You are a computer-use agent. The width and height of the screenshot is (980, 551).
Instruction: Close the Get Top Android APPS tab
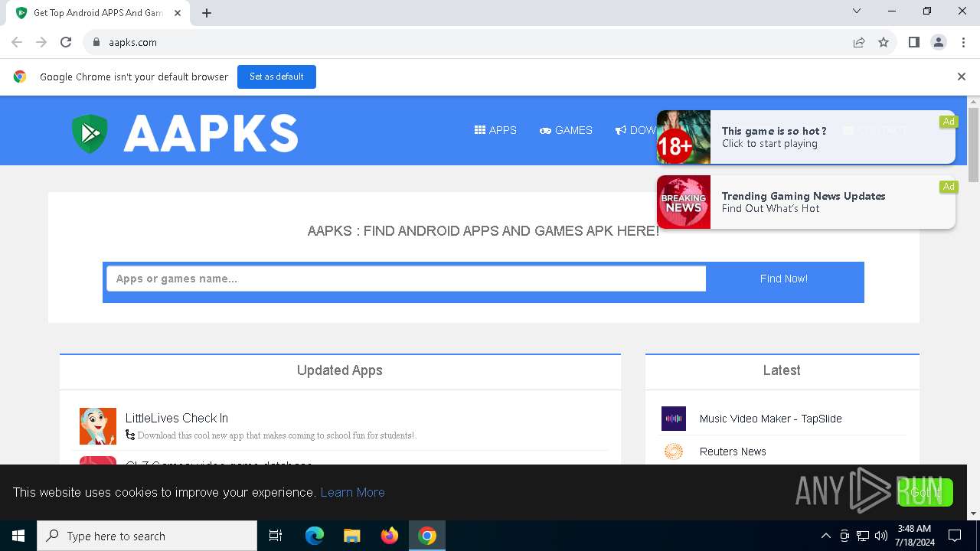[x=178, y=13]
